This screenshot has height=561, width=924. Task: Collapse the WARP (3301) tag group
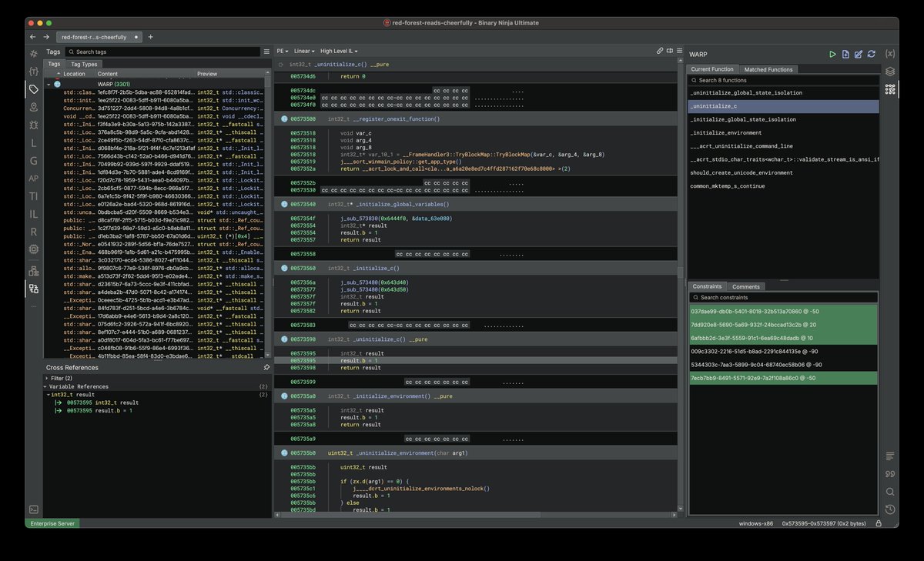(49, 83)
